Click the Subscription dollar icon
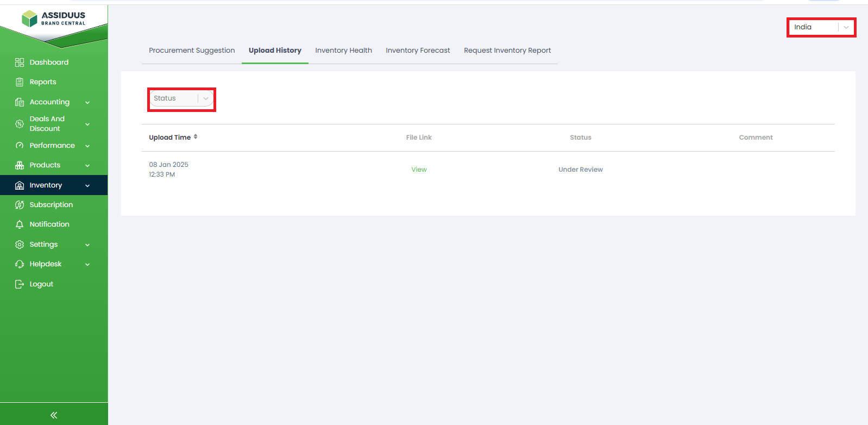This screenshot has height=425, width=868. pos(20,205)
